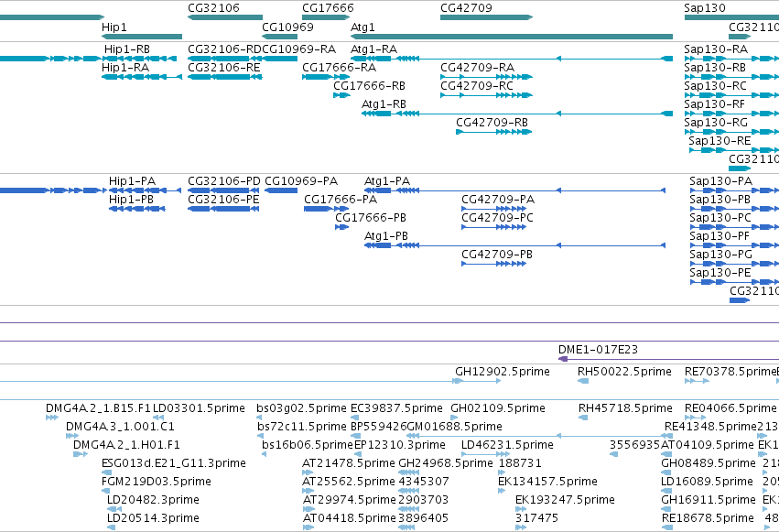
Task: Select protein label CG17666-PB
Action: 371,218
